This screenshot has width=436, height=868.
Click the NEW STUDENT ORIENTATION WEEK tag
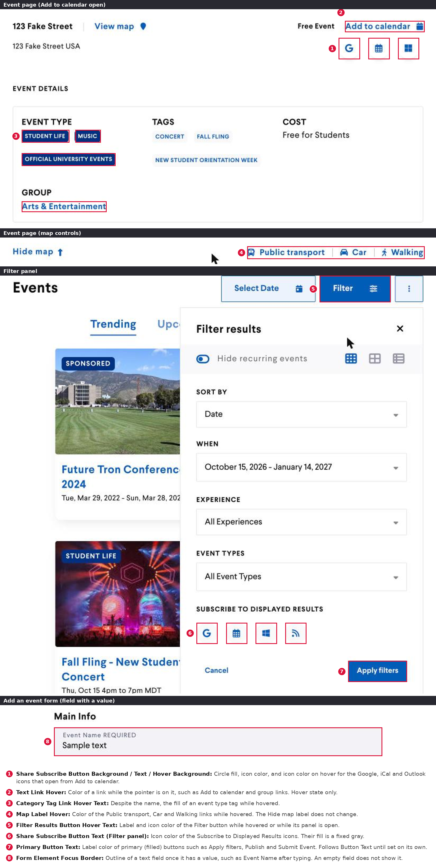point(206,160)
